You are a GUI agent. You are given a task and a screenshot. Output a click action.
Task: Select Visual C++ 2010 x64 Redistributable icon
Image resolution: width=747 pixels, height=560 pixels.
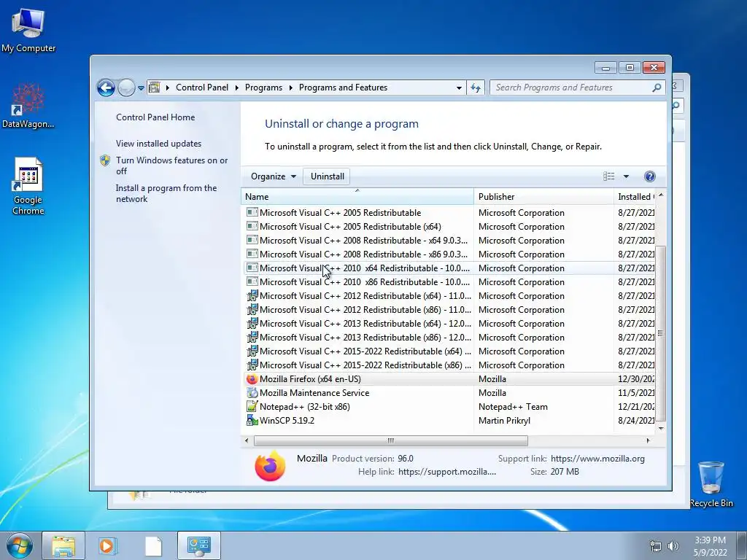tap(252, 268)
